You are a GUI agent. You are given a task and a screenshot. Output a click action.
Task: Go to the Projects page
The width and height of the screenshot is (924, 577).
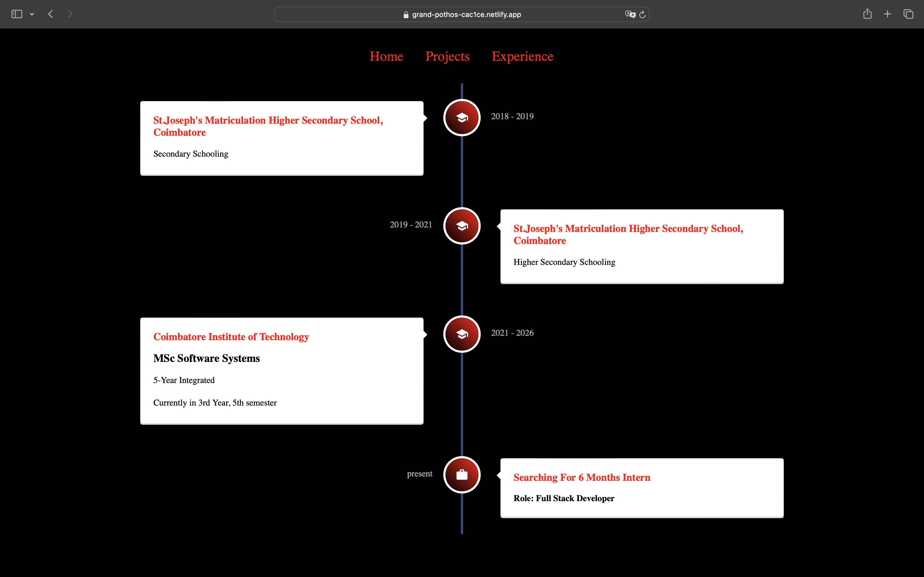pyautogui.click(x=447, y=57)
